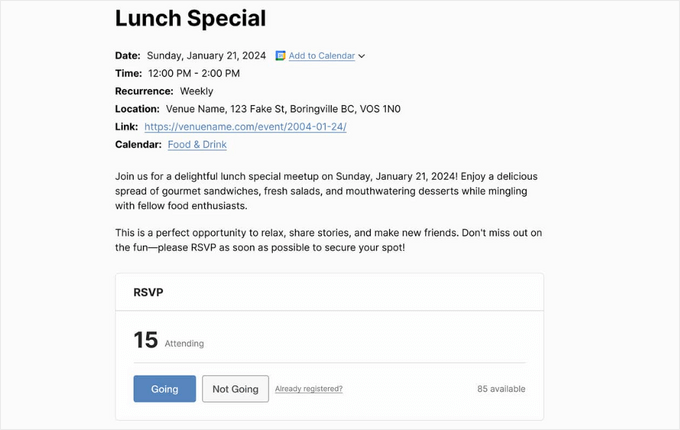Click the Already registered? link
Screen dimensions: 680x430
tap(309, 389)
